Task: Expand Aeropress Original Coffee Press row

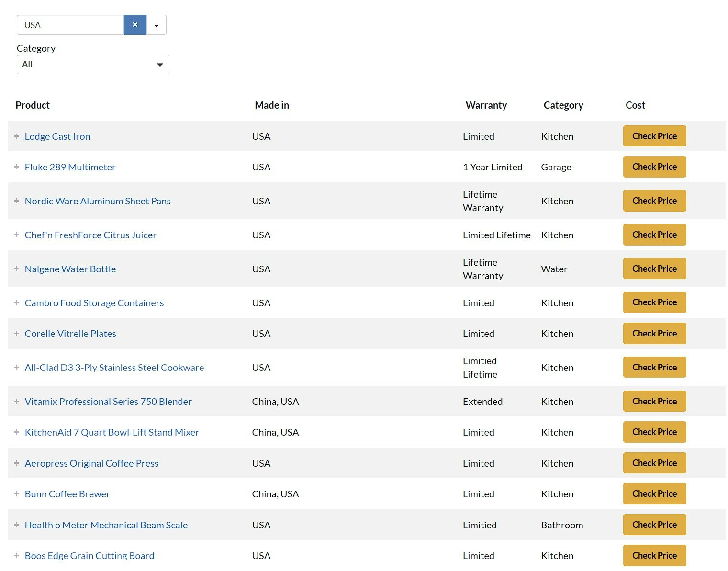Action: (x=16, y=463)
